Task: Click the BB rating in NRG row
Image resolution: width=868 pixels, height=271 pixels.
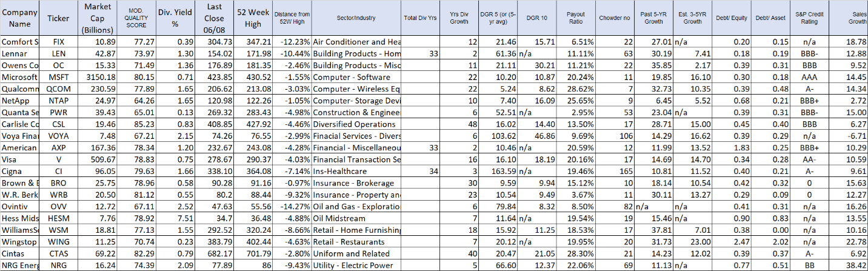Action: [809, 265]
